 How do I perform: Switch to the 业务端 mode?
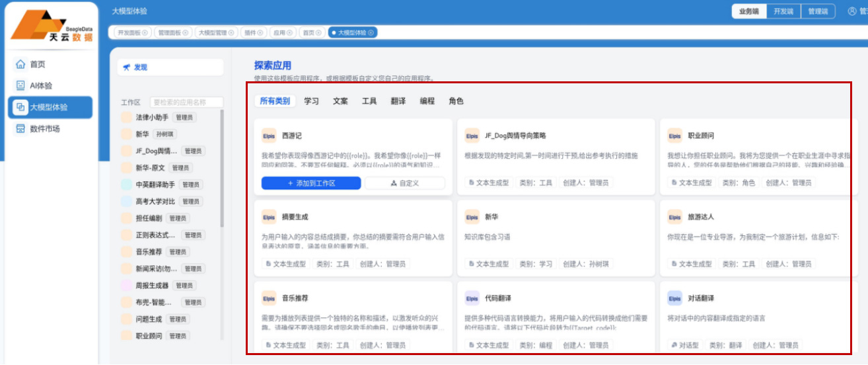[x=749, y=11]
